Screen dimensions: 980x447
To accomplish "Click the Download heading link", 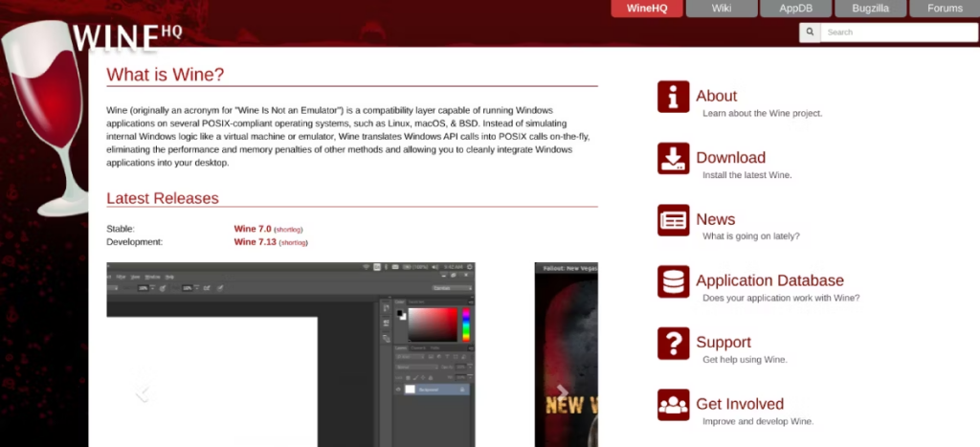I will pos(730,158).
